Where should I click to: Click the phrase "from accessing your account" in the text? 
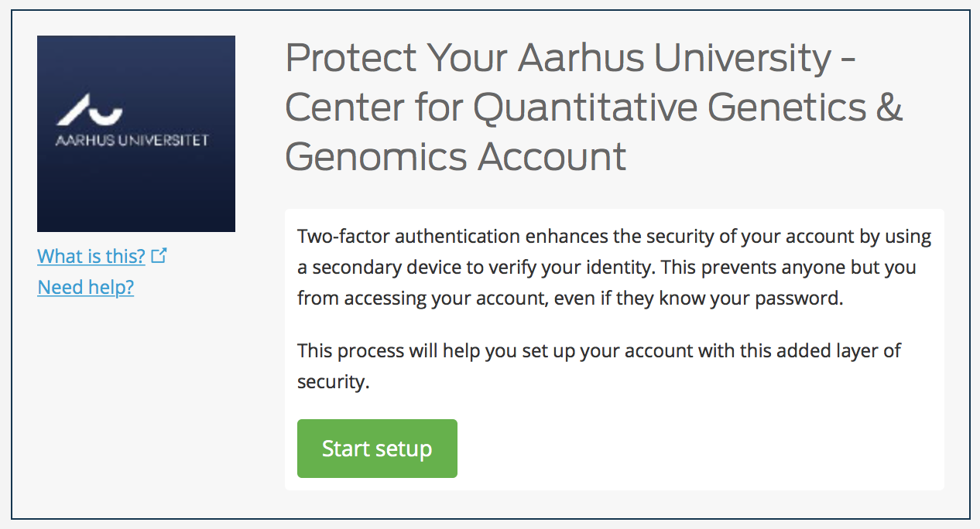tap(421, 299)
